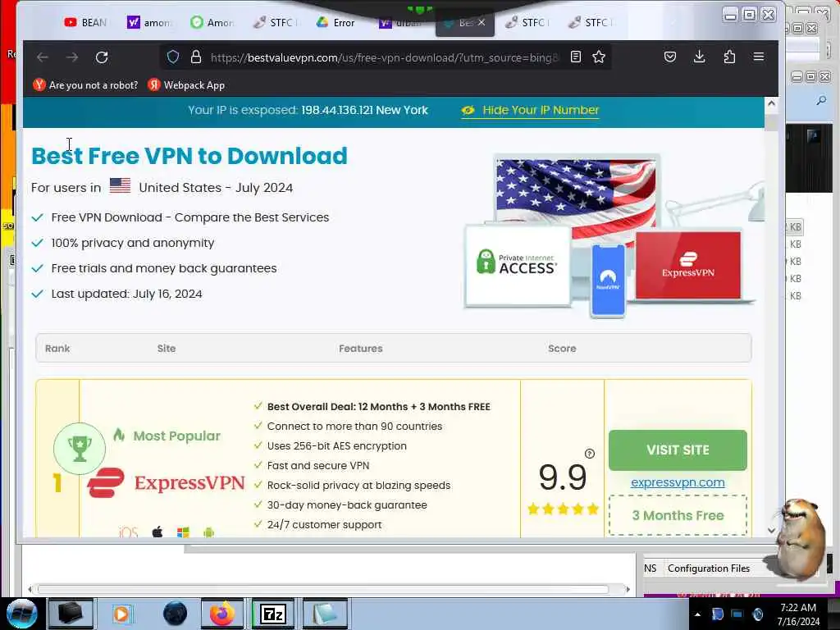Open the notepad taskbar icon

tap(325, 614)
